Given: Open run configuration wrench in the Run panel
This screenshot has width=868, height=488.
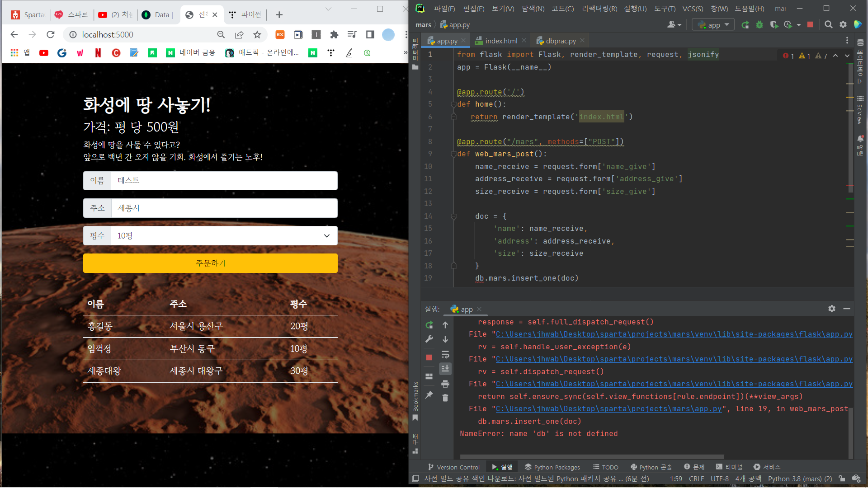Looking at the screenshot, I should point(429,339).
